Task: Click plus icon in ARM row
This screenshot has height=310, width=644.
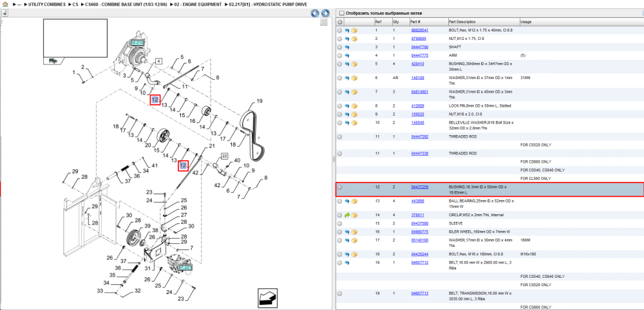Action: coord(339,55)
